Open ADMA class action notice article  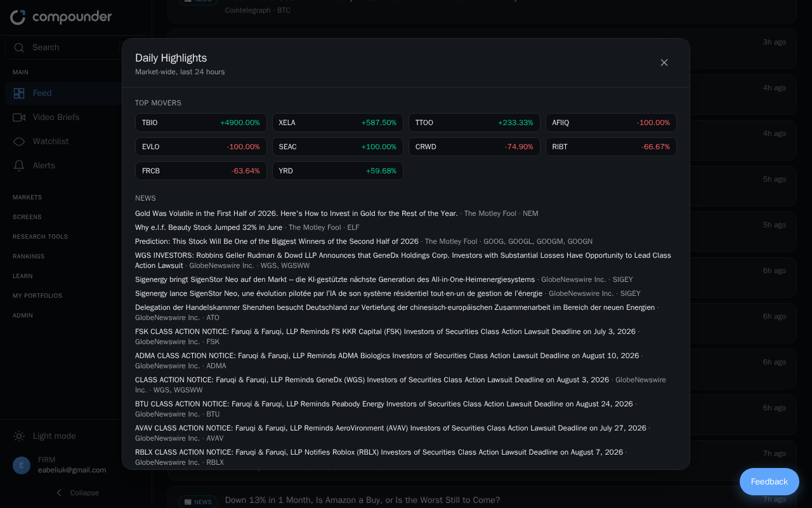coord(387,356)
